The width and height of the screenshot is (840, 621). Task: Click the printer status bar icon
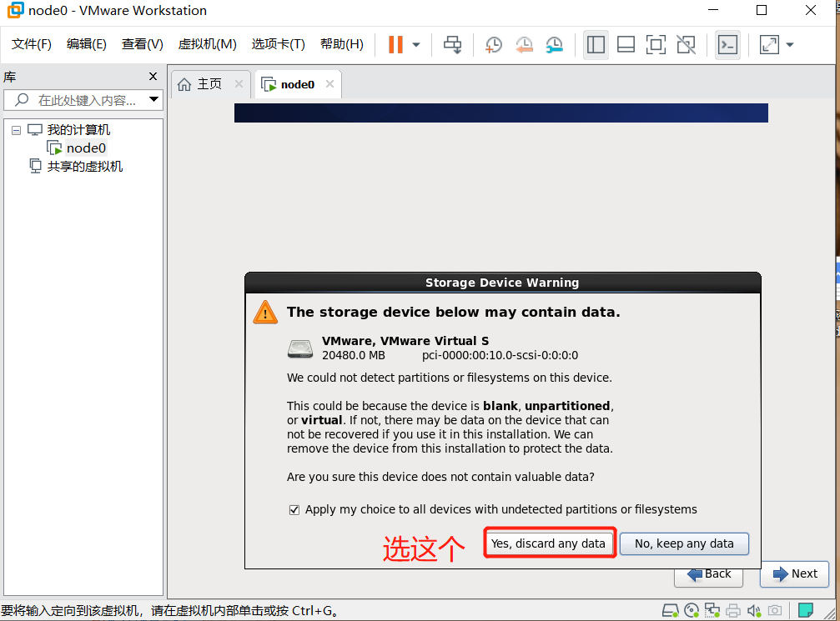pyautogui.click(x=733, y=610)
